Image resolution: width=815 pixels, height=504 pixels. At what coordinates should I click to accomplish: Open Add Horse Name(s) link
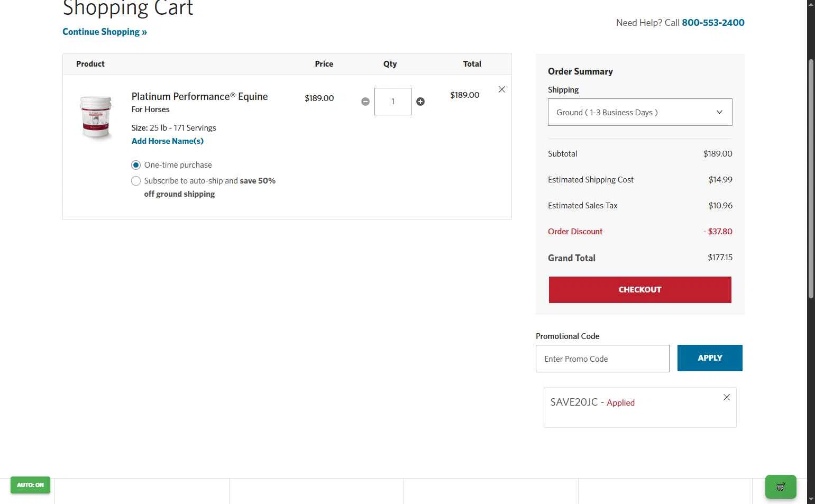168,141
